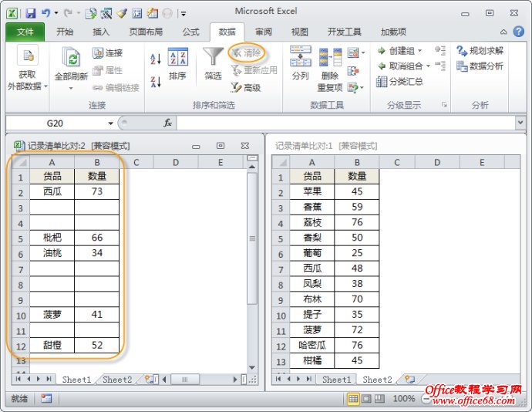This screenshot has height=412, width=532.
Task: Click the sort ascending A-Z icon
Action: click(155, 59)
